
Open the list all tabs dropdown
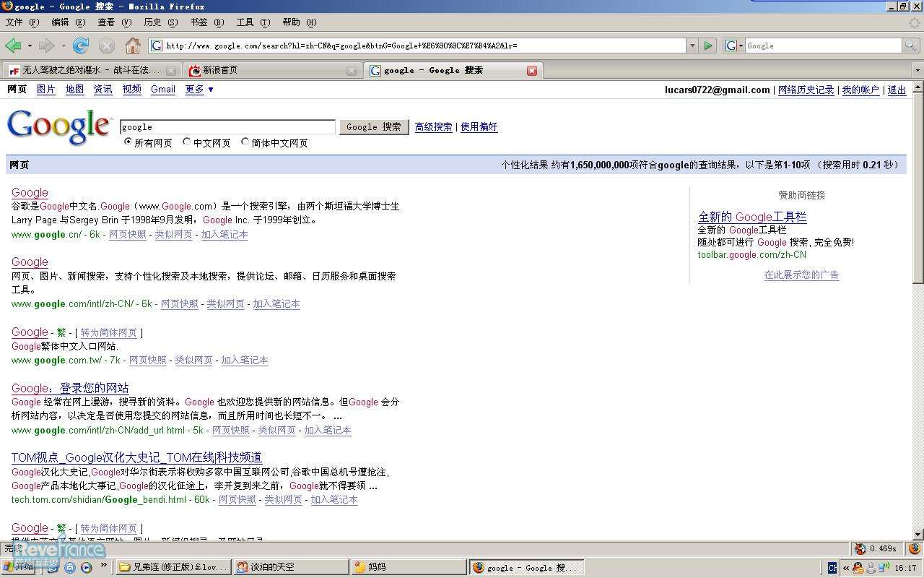[918, 71]
